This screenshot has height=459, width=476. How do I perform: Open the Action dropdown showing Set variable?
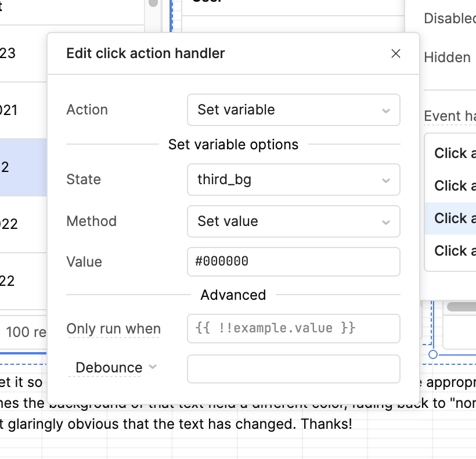293,110
